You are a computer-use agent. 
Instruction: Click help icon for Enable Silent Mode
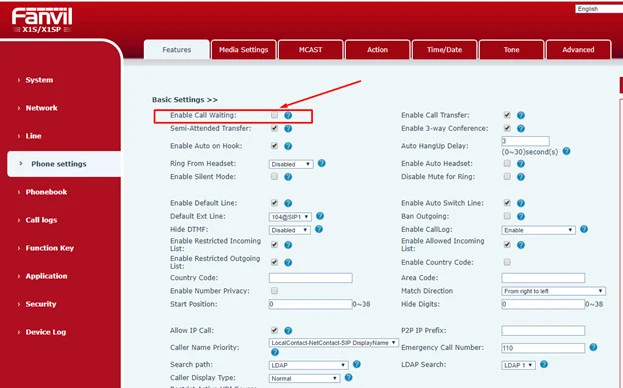pos(288,177)
